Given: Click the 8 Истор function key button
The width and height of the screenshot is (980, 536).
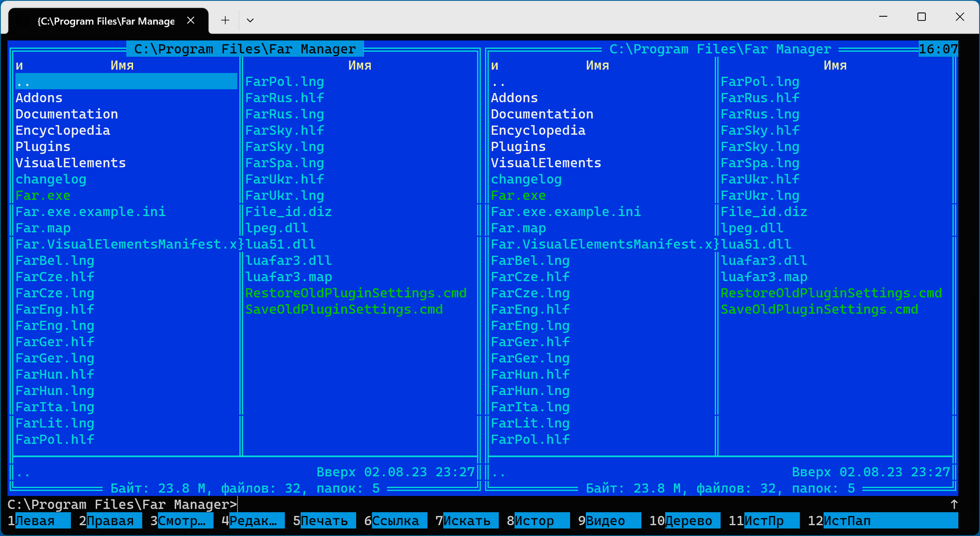Looking at the screenshot, I should (538, 521).
